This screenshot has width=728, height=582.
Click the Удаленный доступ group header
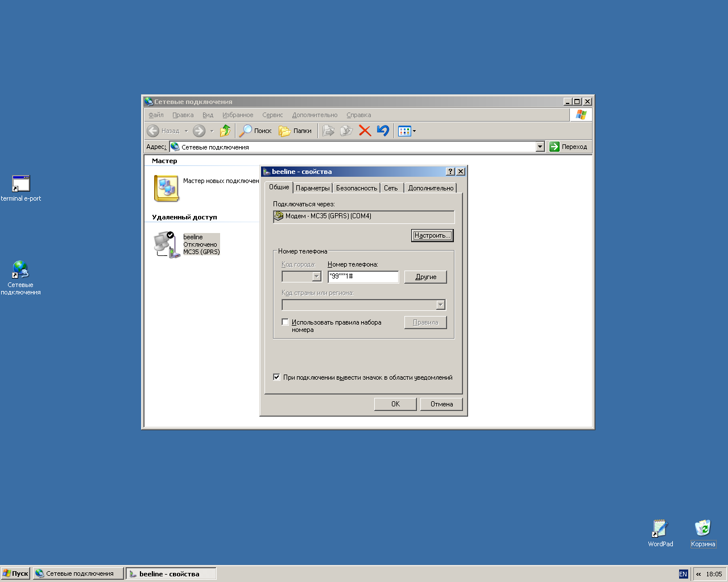pos(184,217)
